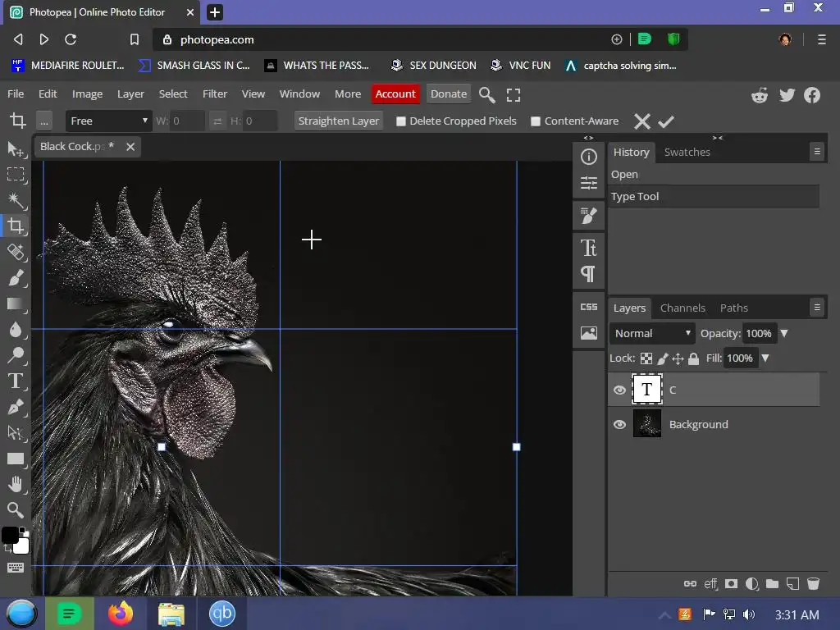Select the Magic Wand tool
The image size is (840, 630).
click(x=16, y=200)
